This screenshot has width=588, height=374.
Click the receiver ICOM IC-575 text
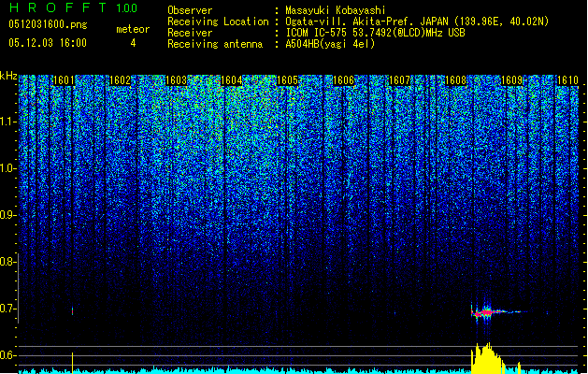318,33
